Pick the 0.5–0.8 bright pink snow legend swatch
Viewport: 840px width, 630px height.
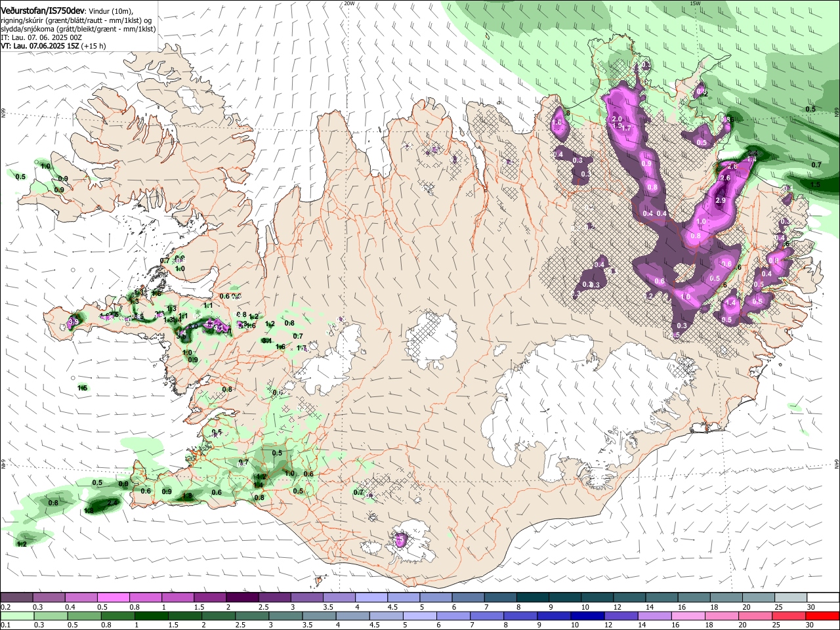click(113, 598)
